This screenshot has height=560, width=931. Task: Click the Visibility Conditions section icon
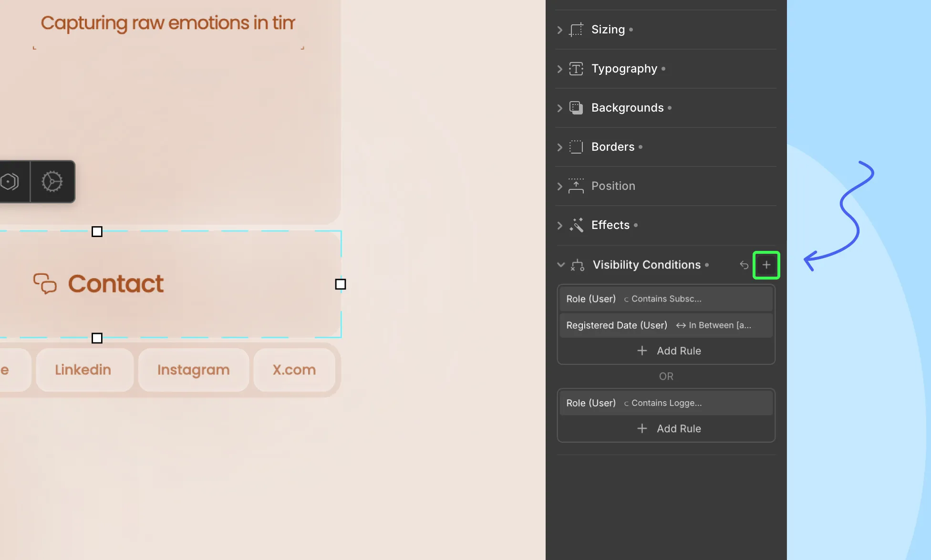[578, 265]
